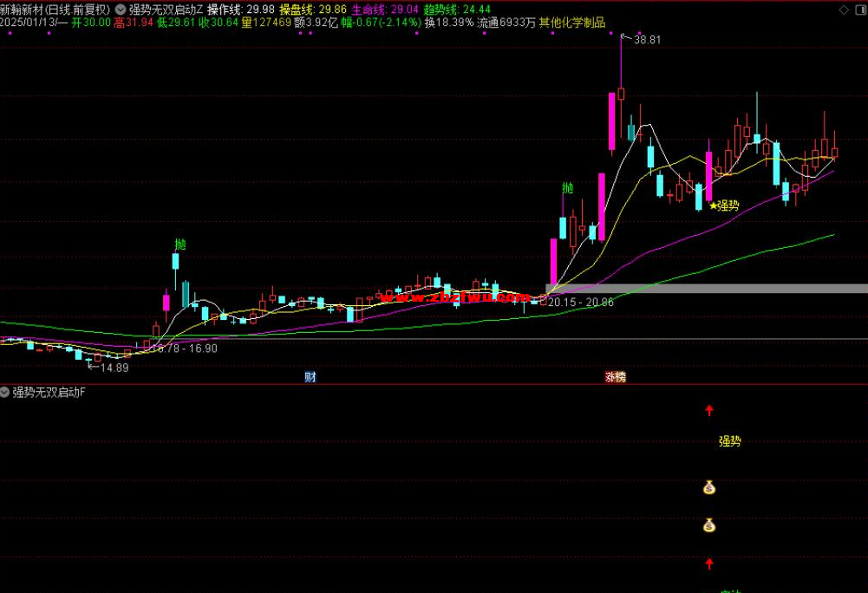
Task: Click the lower red up-arrow signal in the sub-chart
Action: coord(709,564)
